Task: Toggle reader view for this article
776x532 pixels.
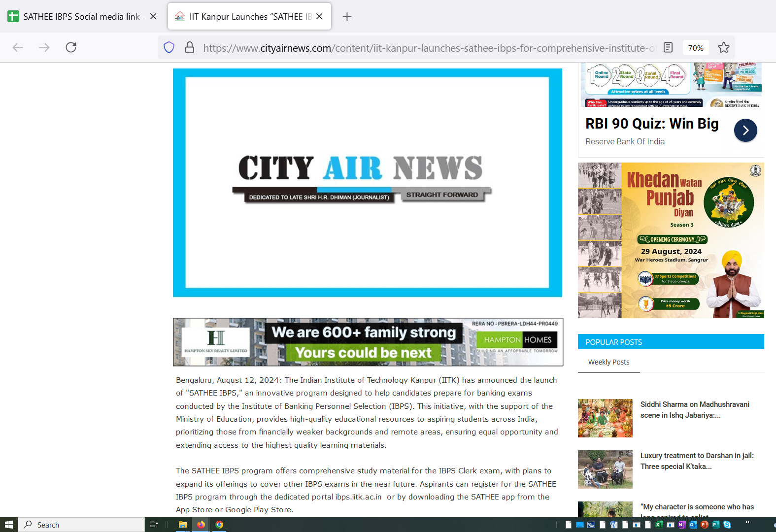Action: pyautogui.click(x=668, y=48)
